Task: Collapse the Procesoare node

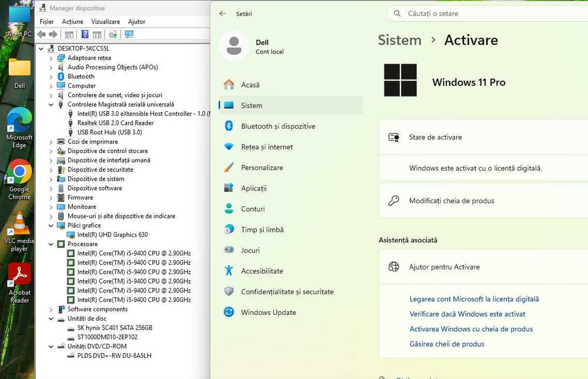Action: [51, 244]
